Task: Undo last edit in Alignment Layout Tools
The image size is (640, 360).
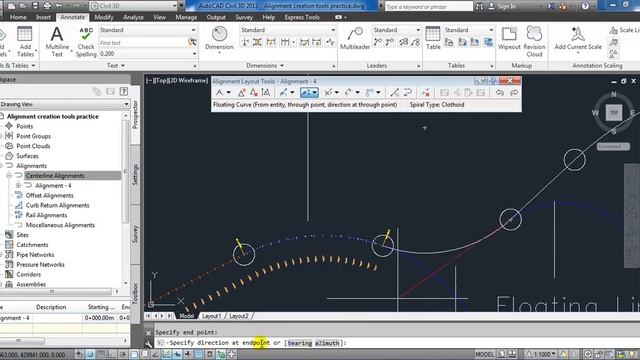Action: click(x=500, y=93)
